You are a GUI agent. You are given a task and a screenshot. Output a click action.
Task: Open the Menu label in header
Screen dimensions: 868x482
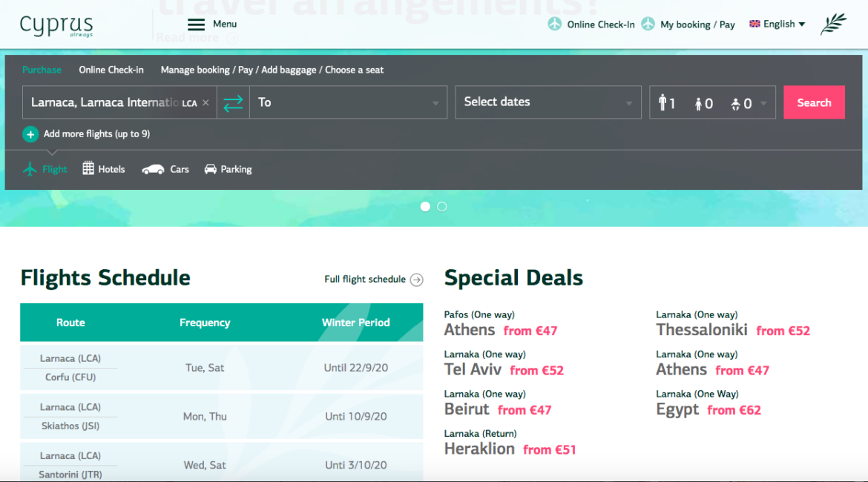[x=225, y=24]
